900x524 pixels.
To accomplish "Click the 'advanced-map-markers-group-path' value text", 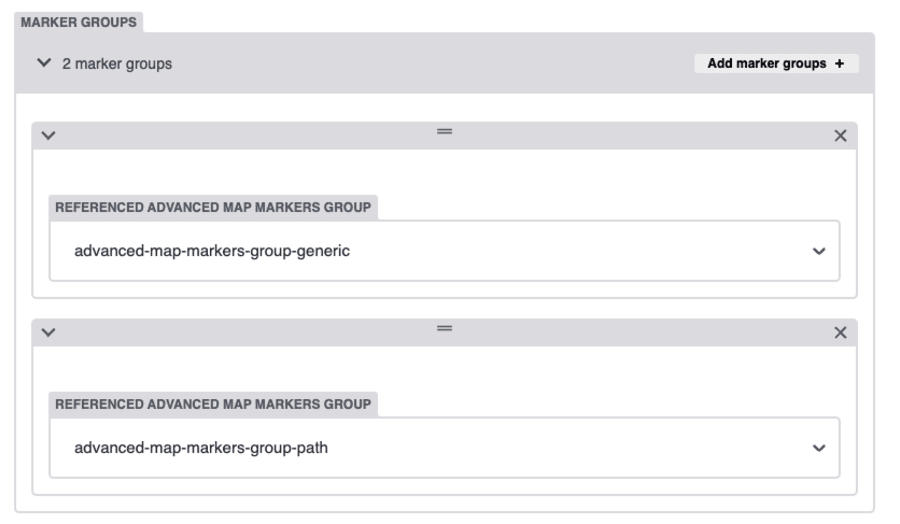I will 201,448.
